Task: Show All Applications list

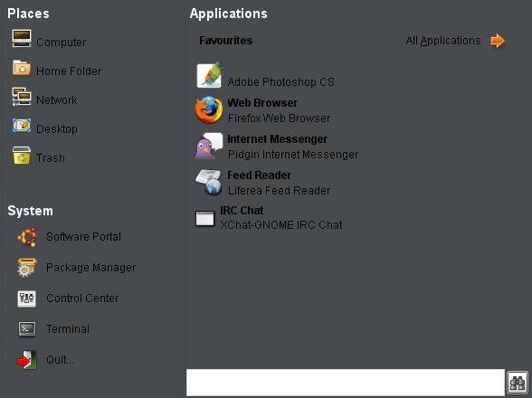Action: pyautogui.click(x=443, y=41)
